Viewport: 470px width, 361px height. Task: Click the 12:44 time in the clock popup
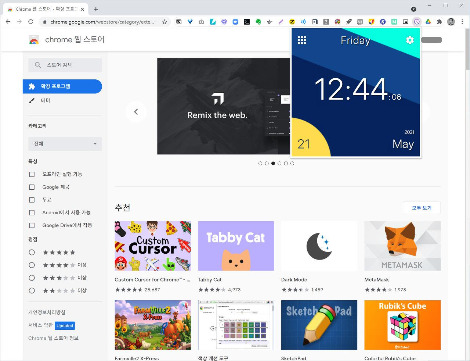[x=351, y=89]
